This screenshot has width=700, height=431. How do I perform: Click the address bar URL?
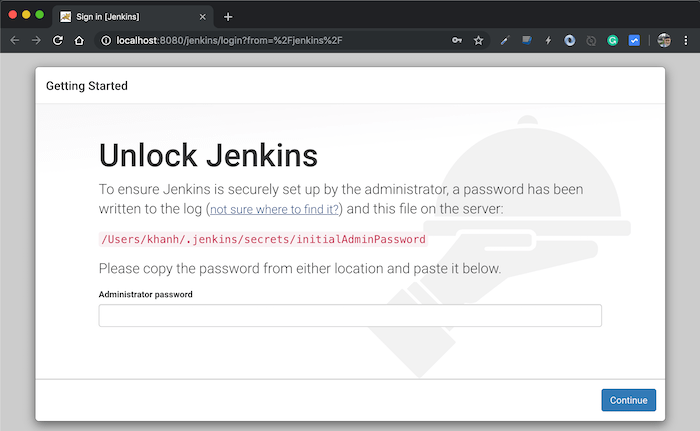[229, 41]
